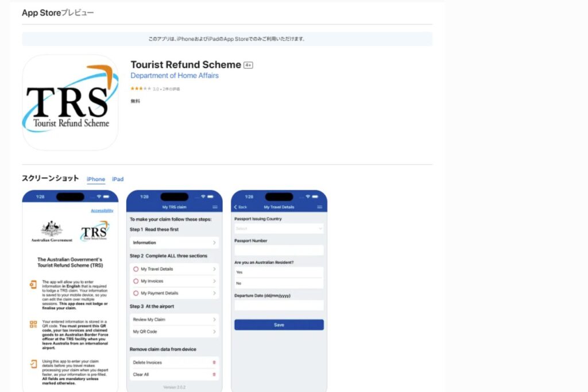Click the 4+ age rating badge
Screen dimensions: 588x392
pyautogui.click(x=248, y=66)
